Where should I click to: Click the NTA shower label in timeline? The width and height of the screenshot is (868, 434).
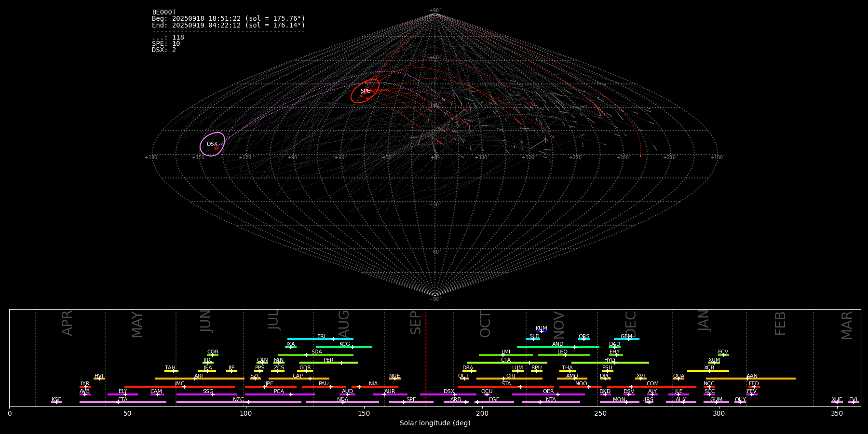[551, 400]
